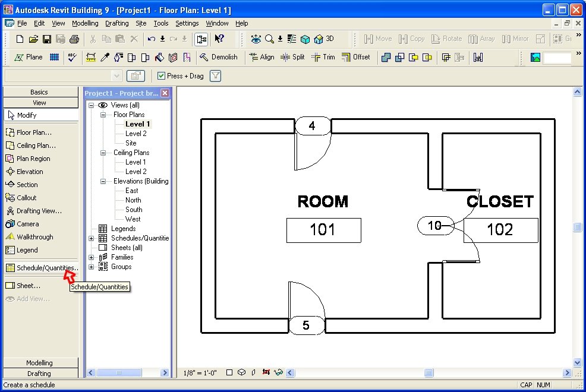Select the Split tool
586x392 pixels.
292,58
